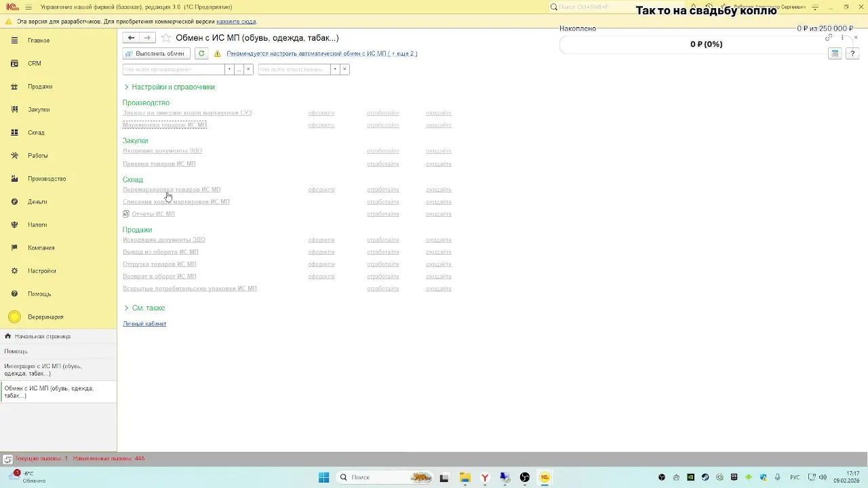Open the Производство sidebar section
Screen dimensions: 868x488
click(47, 179)
